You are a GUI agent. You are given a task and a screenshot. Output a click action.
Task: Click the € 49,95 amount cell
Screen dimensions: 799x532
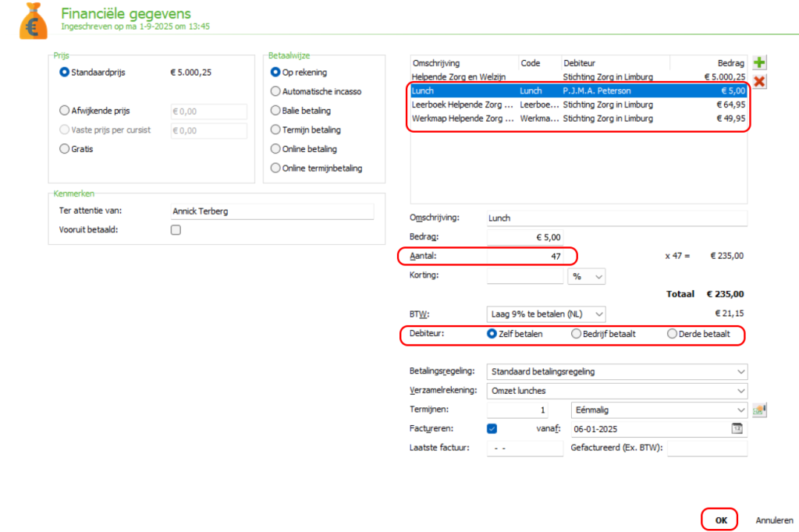click(730, 119)
